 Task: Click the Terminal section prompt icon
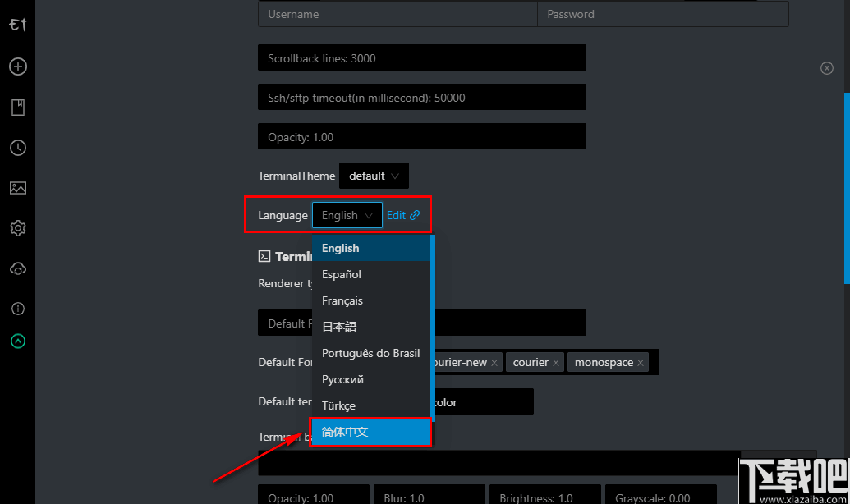264,256
